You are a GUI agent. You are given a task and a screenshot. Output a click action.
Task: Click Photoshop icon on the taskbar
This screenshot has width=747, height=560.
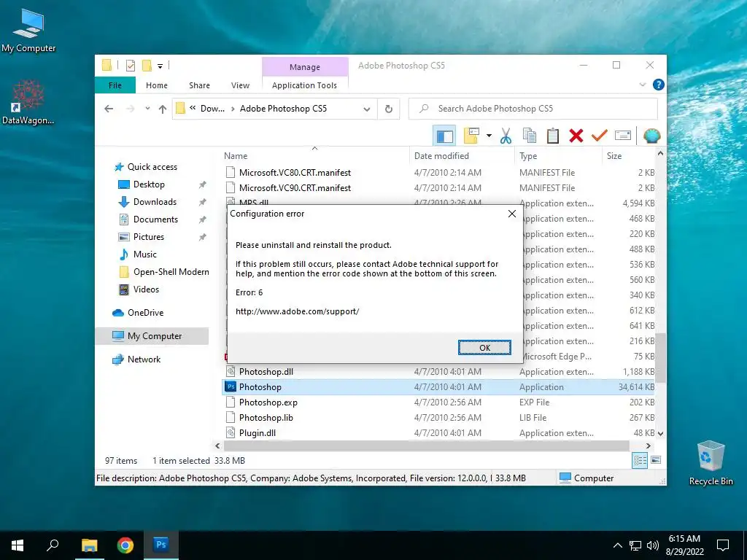pos(161,545)
